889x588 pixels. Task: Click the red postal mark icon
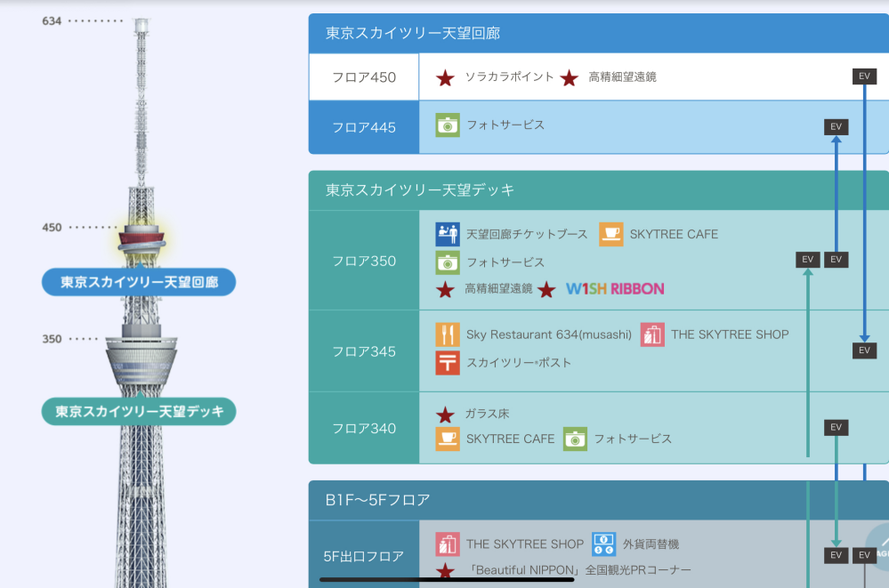[448, 363]
